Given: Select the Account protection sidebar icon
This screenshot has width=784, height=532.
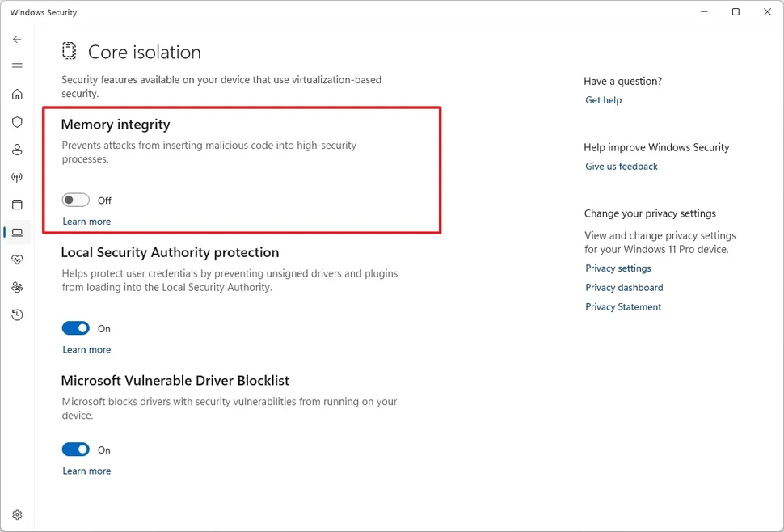Looking at the screenshot, I should [x=17, y=150].
